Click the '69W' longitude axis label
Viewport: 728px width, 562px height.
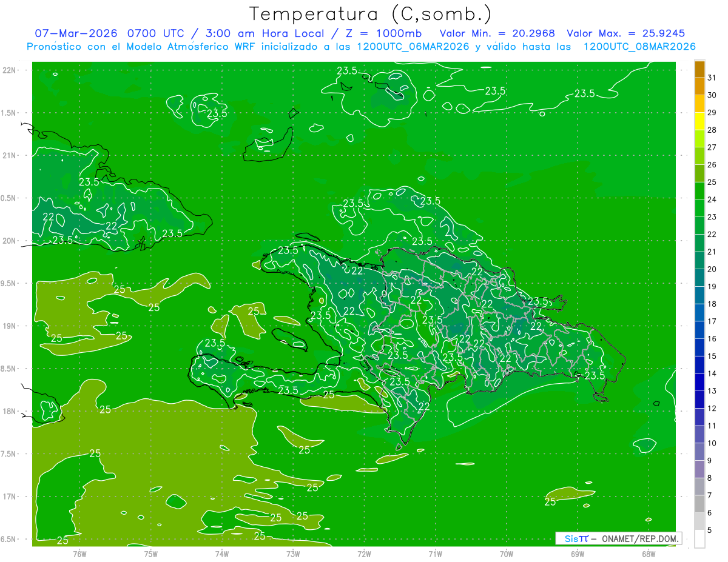pyautogui.click(x=578, y=554)
